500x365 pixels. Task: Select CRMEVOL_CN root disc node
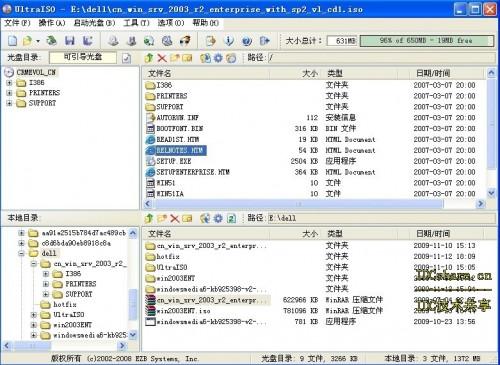tap(36, 72)
